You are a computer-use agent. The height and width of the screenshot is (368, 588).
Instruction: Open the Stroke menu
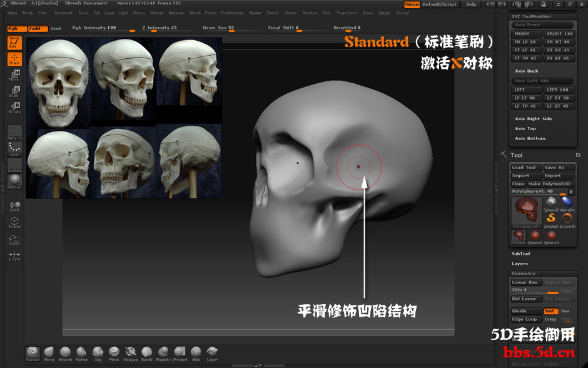coord(290,13)
